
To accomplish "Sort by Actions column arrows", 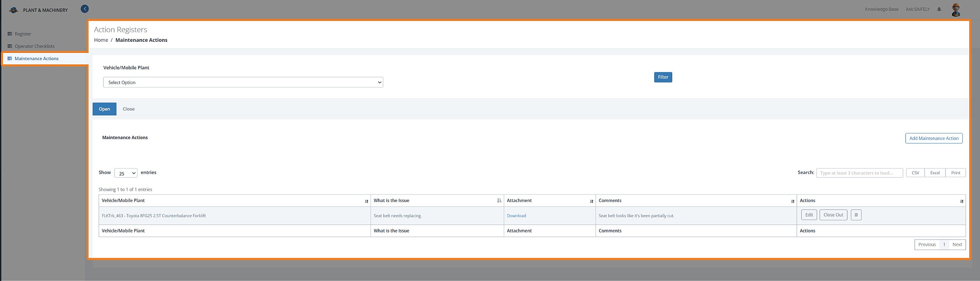I will pyautogui.click(x=962, y=201).
